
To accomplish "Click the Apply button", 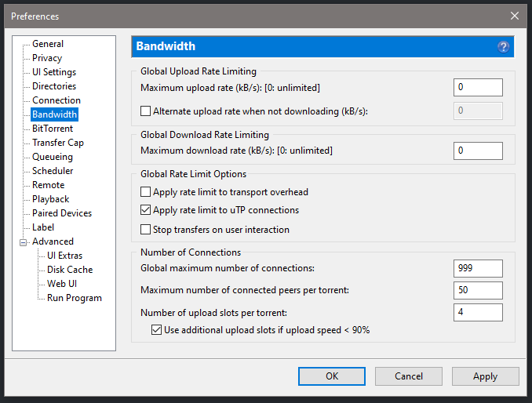I will click(485, 376).
